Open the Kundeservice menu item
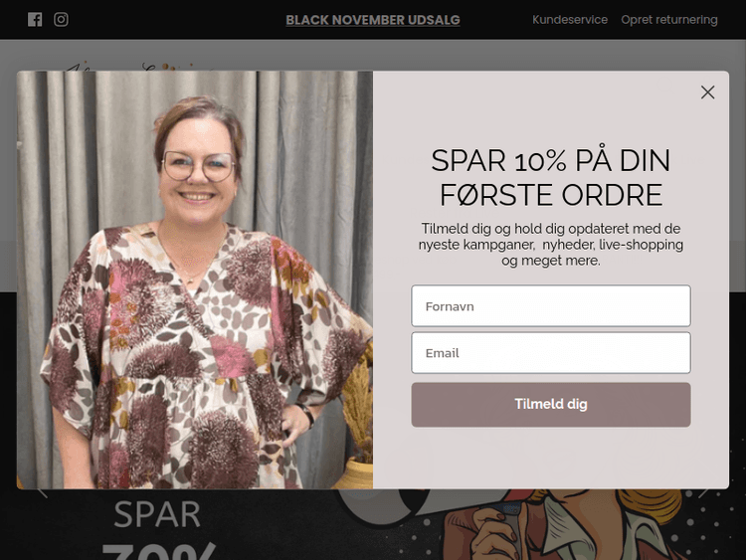 570,20
